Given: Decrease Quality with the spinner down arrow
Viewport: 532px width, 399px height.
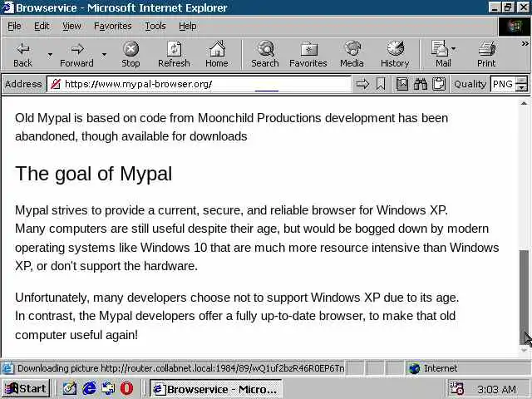Looking at the screenshot, I should [x=522, y=87].
